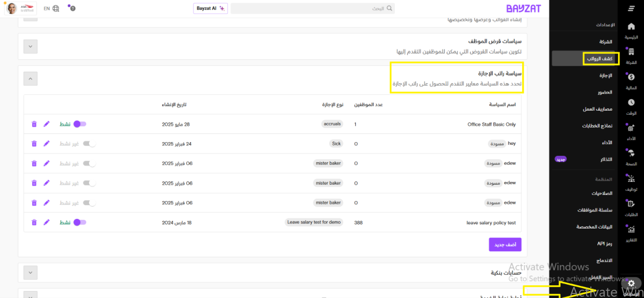Image resolution: width=644 pixels, height=298 pixels.
Task: Click the Sick leave type tag
Action: tap(336, 144)
